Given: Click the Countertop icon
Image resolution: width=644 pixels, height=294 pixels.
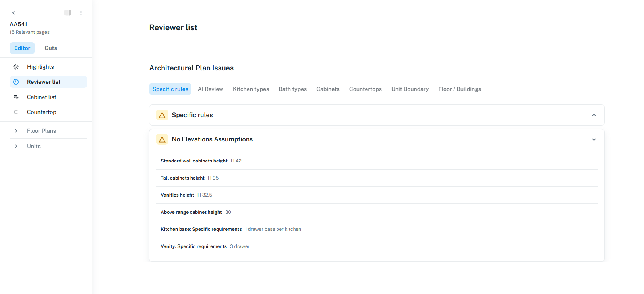Looking at the screenshot, I should pos(16,112).
